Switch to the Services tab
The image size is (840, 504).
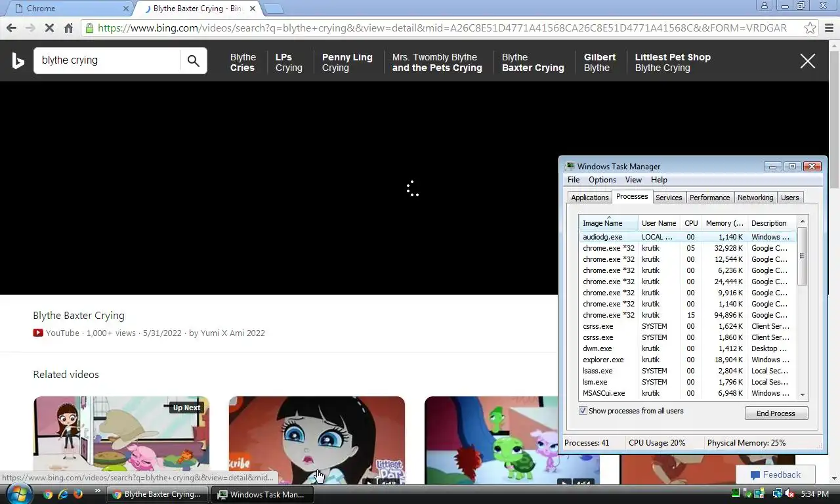669,198
